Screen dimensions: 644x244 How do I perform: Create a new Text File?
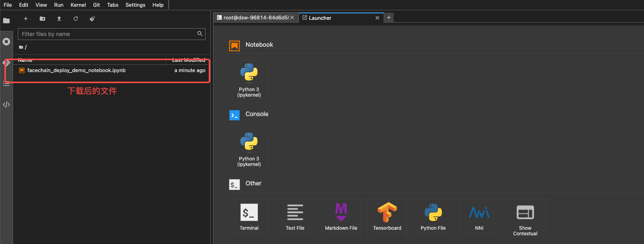coord(295,218)
